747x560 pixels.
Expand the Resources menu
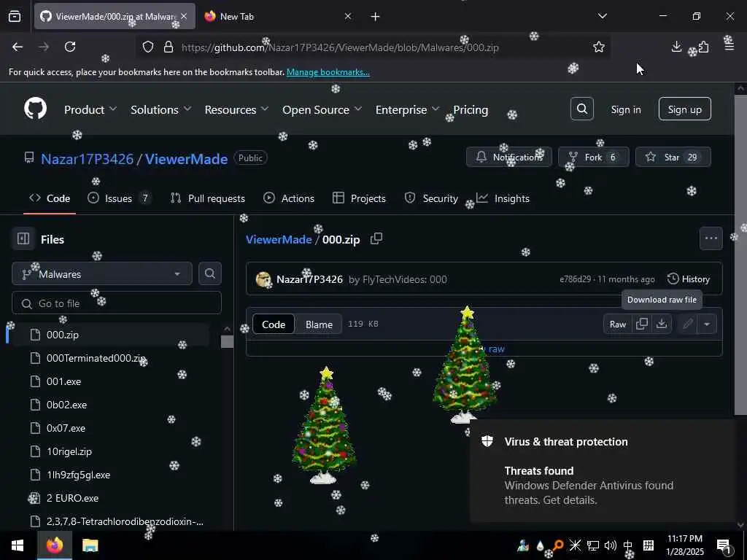(x=237, y=109)
